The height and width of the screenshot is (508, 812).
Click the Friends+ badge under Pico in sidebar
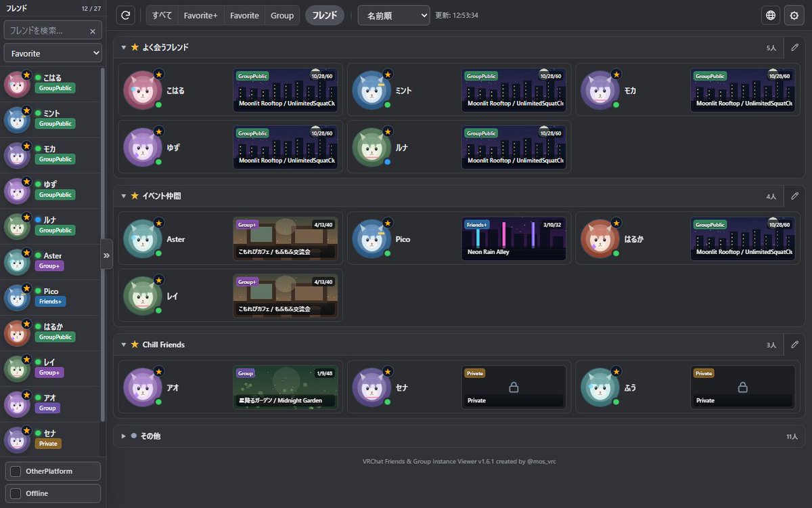[x=49, y=301]
